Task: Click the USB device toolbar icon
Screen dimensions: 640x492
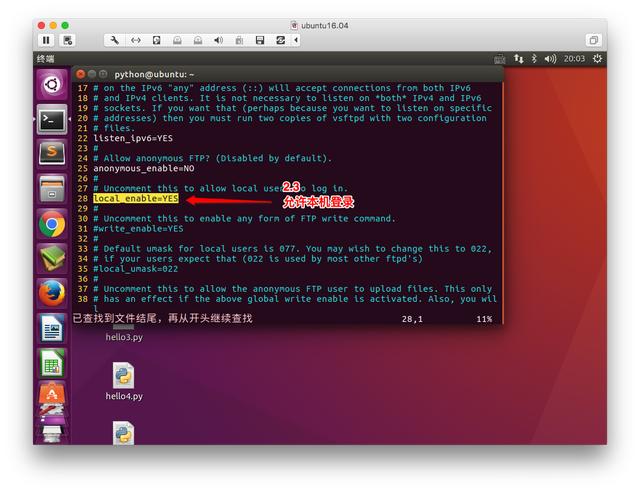Action: click(239, 40)
